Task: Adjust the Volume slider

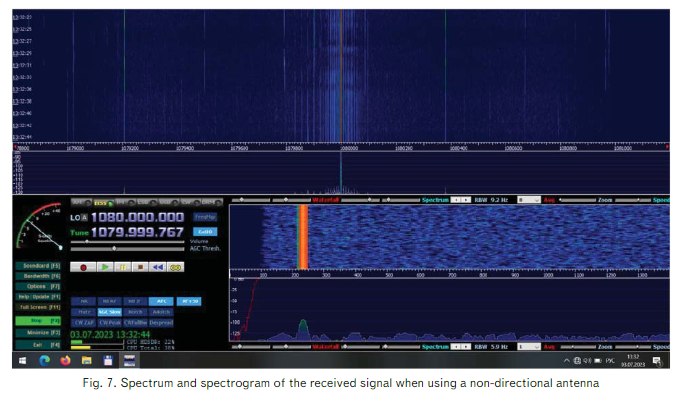Action: [127, 242]
